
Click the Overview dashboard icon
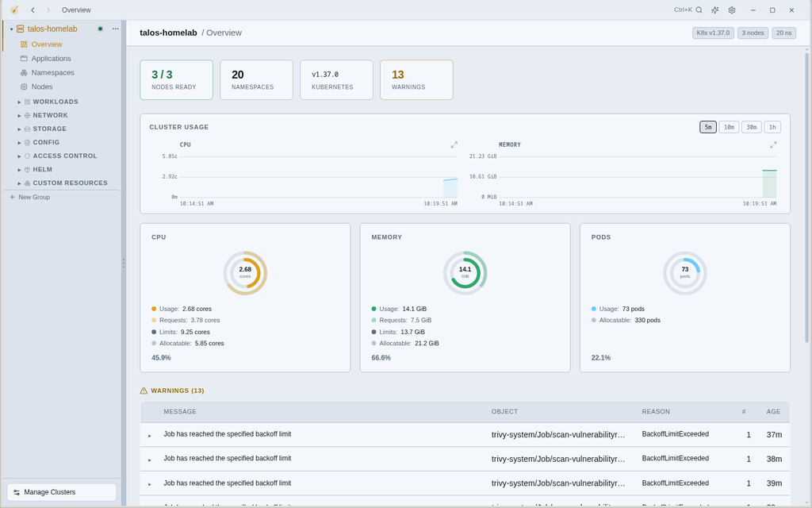24,44
